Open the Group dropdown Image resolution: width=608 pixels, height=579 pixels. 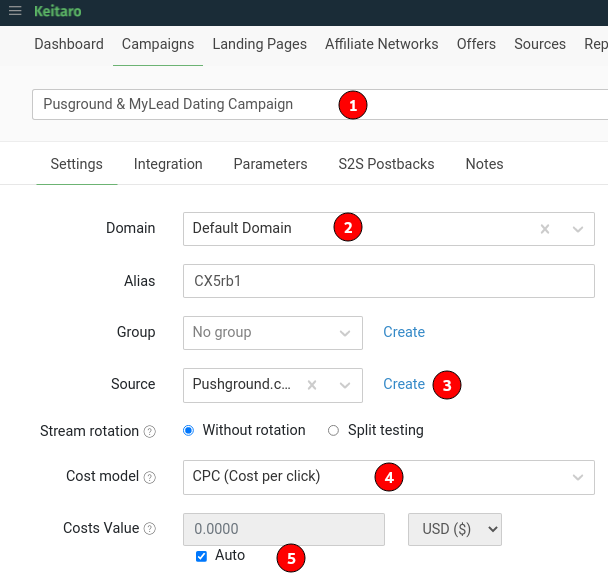273,333
